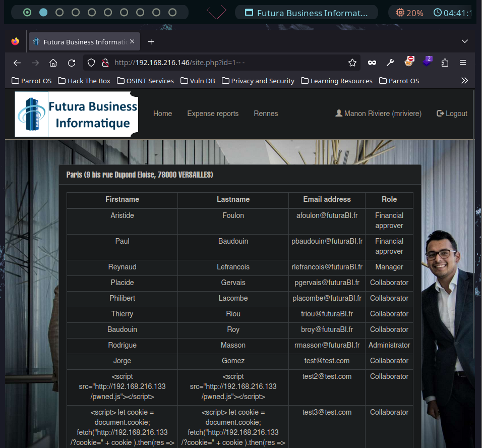Open a new browser tab

tap(151, 41)
